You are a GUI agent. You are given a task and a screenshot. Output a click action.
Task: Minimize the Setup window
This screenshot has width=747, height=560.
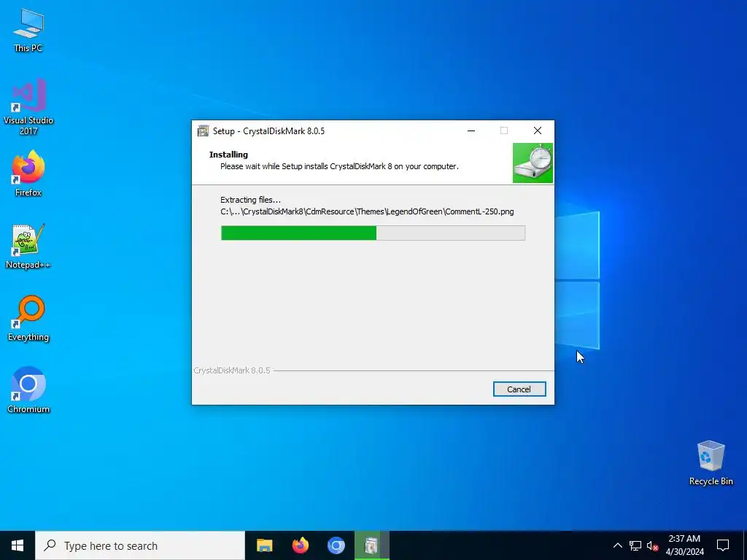[x=471, y=131]
